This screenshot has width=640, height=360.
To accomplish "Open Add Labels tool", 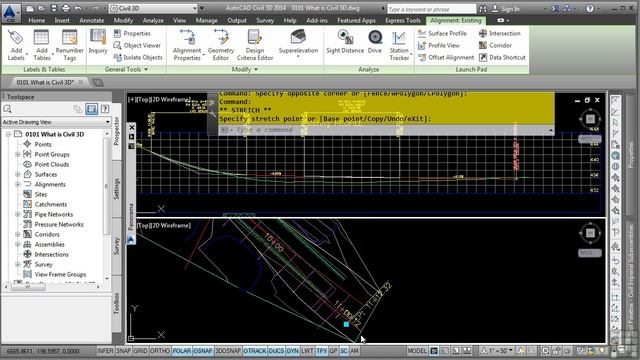I will (x=16, y=45).
